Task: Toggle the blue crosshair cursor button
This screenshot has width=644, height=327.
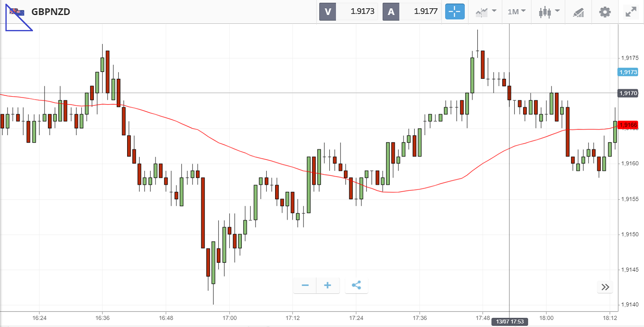Action: tap(455, 12)
